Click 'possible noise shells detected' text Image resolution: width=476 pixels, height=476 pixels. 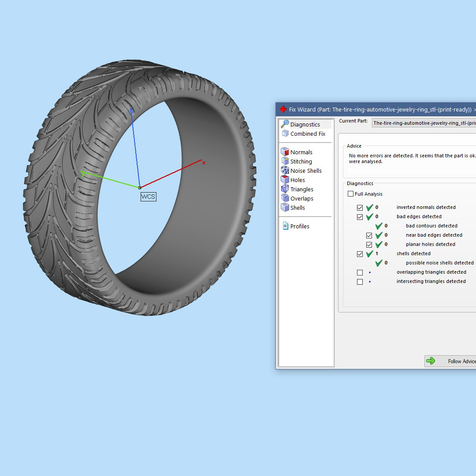point(439,263)
